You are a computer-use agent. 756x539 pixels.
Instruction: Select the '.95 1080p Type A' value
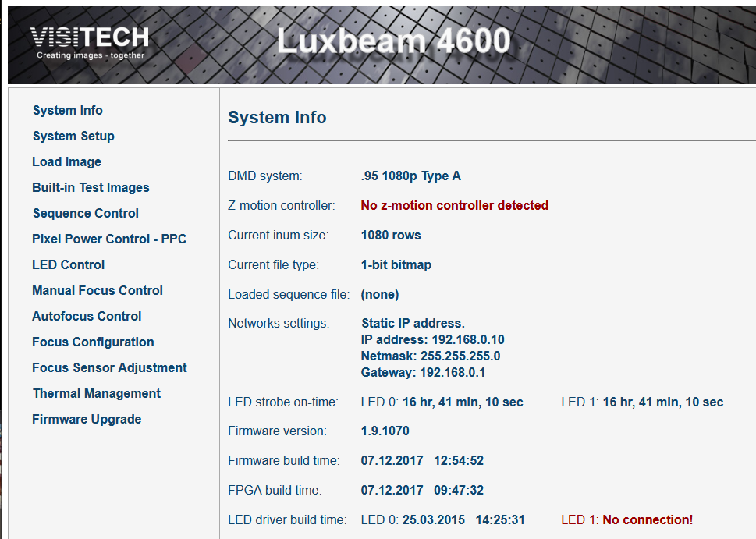tap(411, 176)
